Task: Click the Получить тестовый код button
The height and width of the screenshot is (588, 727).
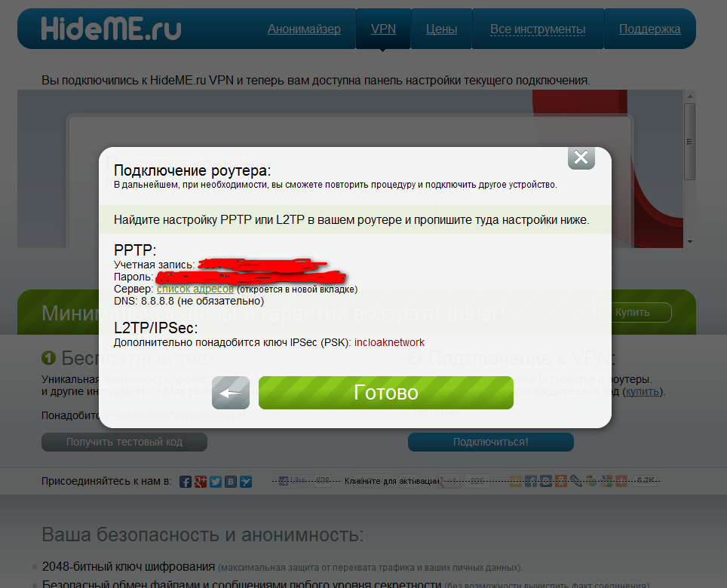Action: 124,442
